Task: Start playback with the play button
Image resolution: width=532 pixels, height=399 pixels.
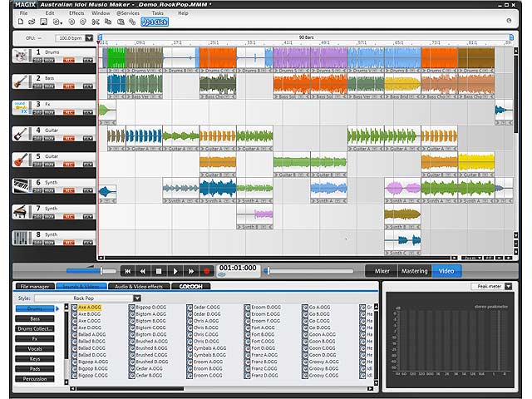Action: click(175, 271)
